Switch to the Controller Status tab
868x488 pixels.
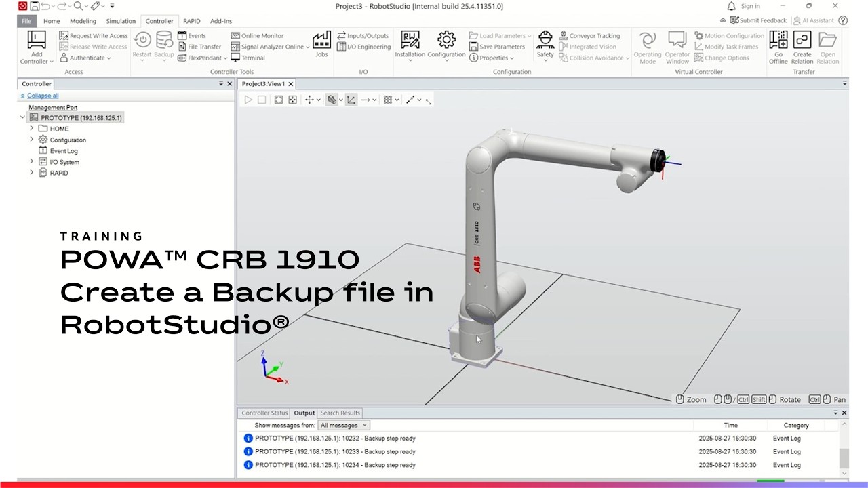pyautogui.click(x=264, y=413)
